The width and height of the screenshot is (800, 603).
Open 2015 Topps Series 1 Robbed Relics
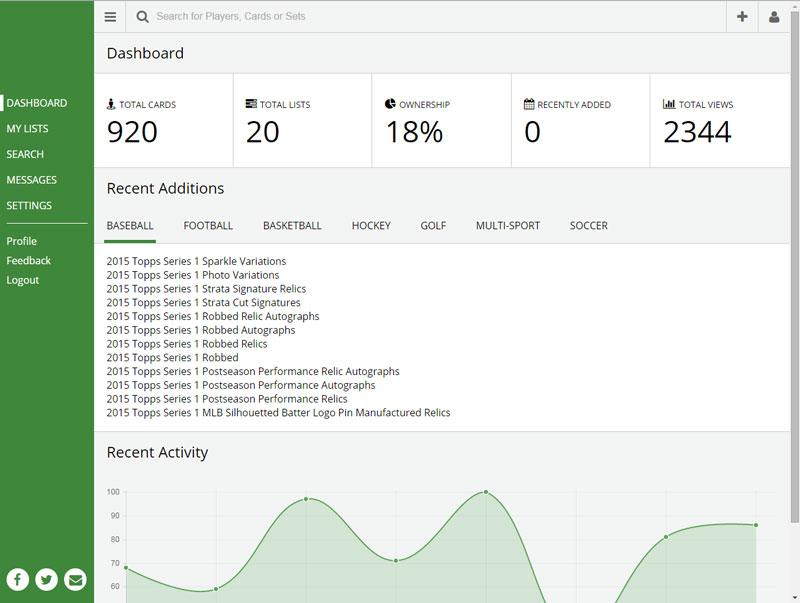coord(187,344)
